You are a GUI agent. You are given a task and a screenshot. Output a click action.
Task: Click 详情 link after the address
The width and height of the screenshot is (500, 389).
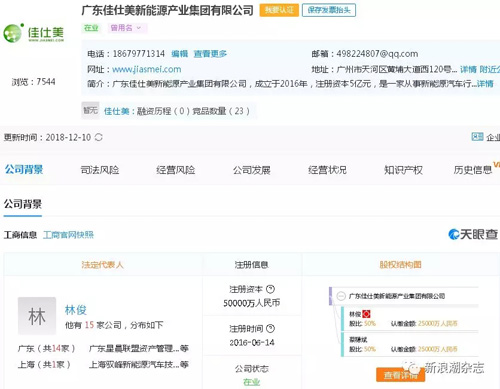(468, 69)
